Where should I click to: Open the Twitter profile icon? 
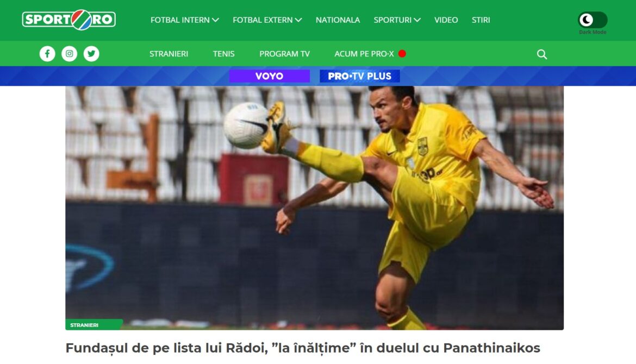(x=91, y=53)
